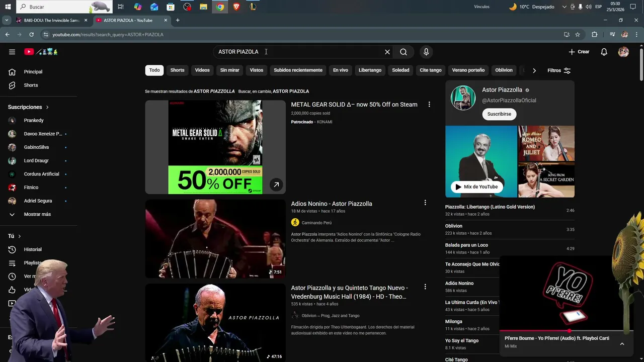
Task: Select the Verano porteño chip
Action: (468, 70)
